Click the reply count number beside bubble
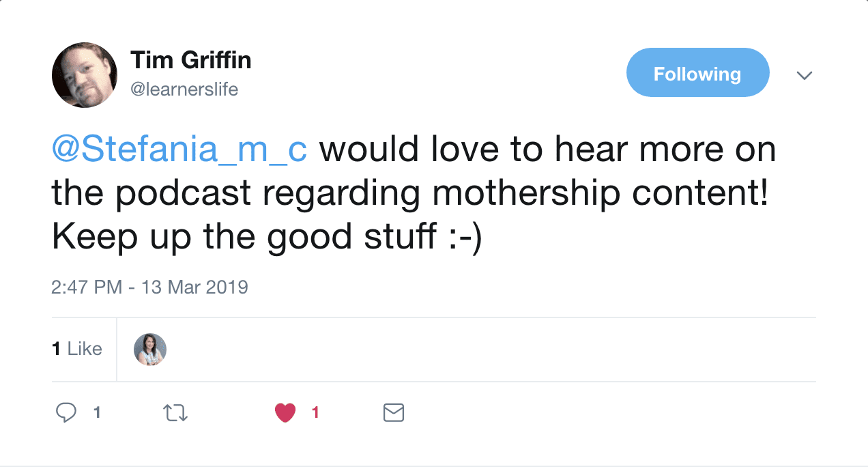The image size is (868, 467). coord(97,412)
